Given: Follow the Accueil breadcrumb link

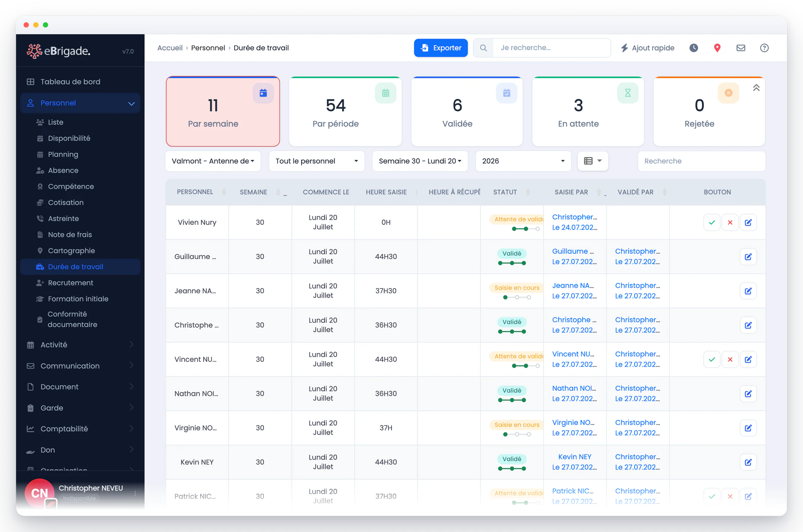Looking at the screenshot, I should coord(170,48).
